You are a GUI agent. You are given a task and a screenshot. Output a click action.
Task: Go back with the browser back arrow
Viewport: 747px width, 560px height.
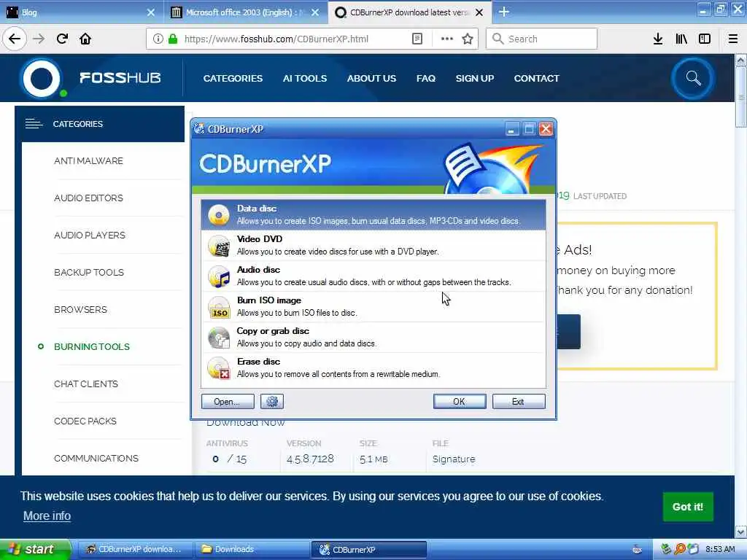[x=15, y=39]
